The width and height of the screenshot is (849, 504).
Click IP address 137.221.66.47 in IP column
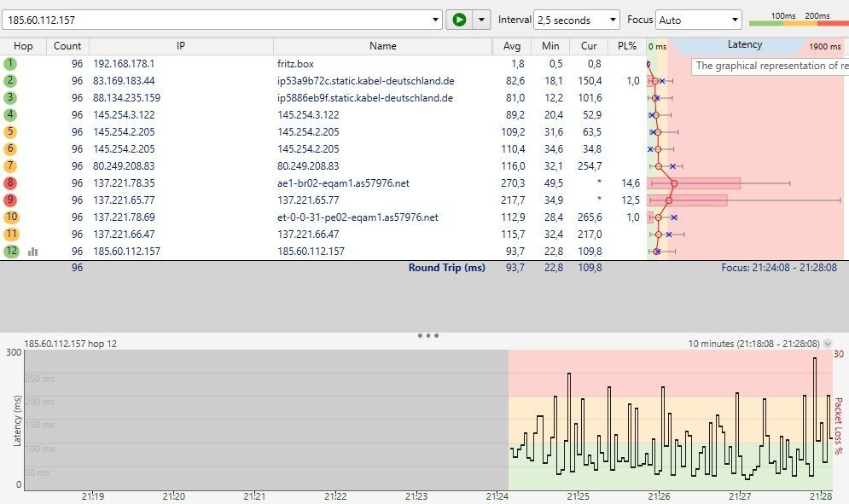(x=124, y=234)
